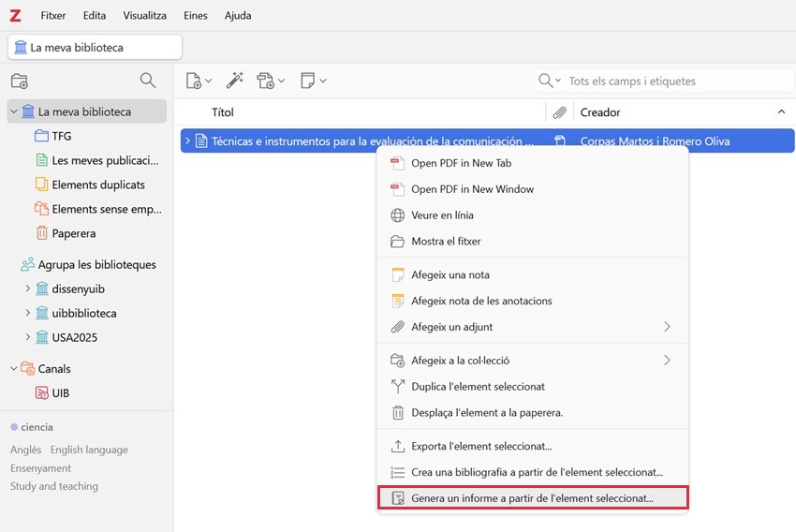Viewport: 796px width, 532px height.
Task: Choose Genera un informe a partir de l'element
Action: (x=533, y=498)
